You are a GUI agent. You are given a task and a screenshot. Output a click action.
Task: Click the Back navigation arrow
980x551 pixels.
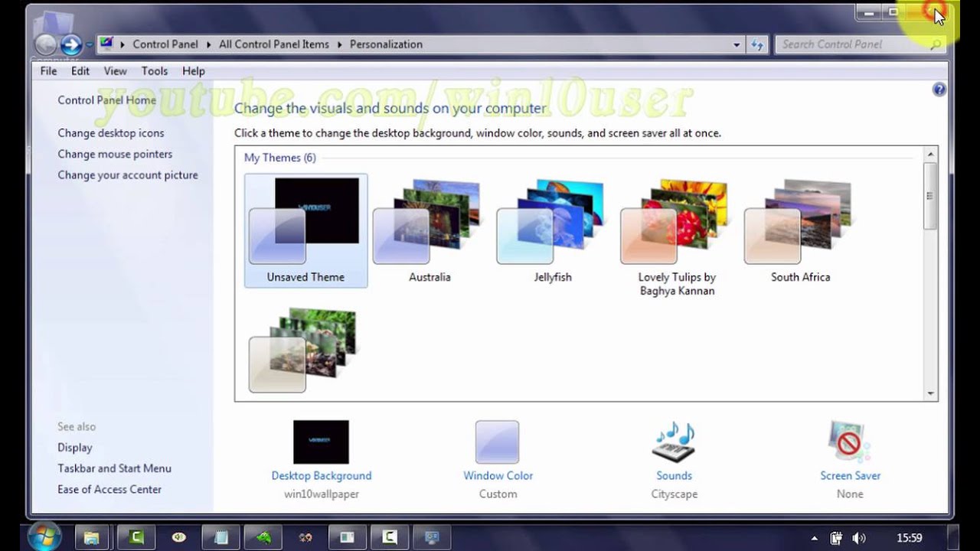(46, 44)
